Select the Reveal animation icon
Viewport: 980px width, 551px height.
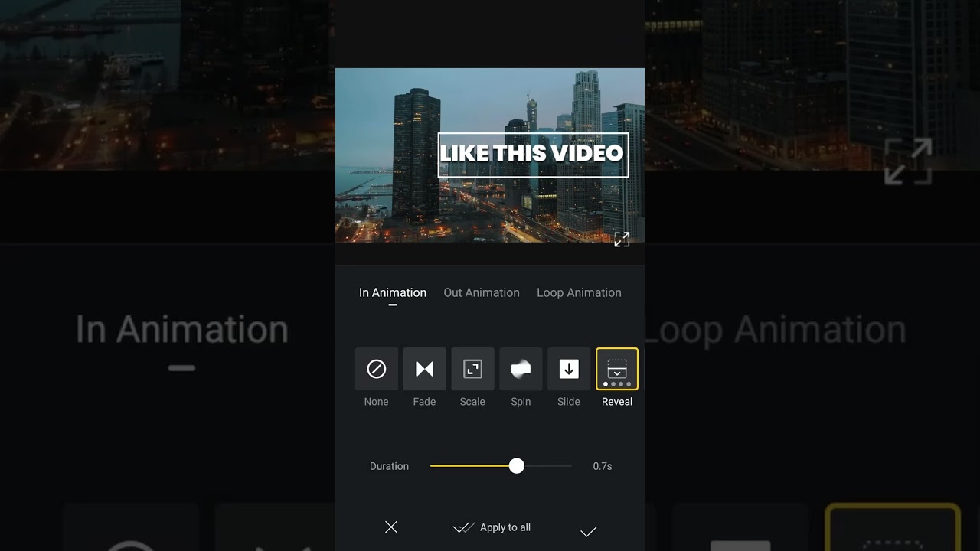coord(617,369)
